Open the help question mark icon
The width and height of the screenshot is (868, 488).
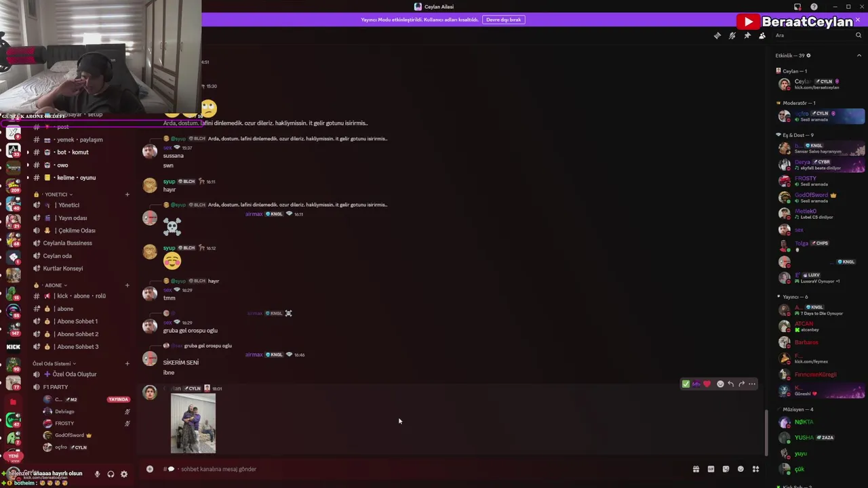814,7
